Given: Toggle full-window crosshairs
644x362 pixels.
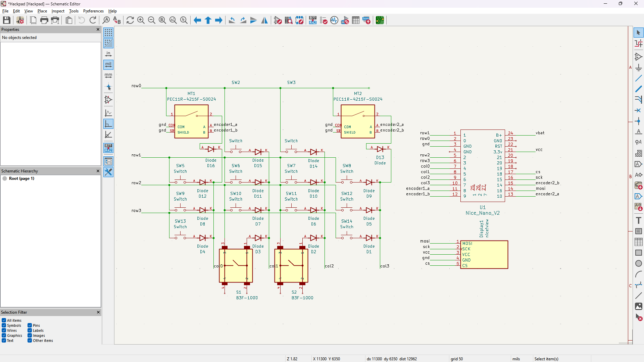Looking at the screenshot, I should [108, 87].
